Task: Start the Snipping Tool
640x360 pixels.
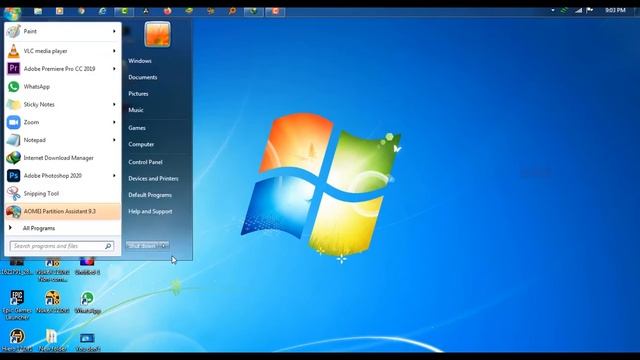Action: [62, 193]
